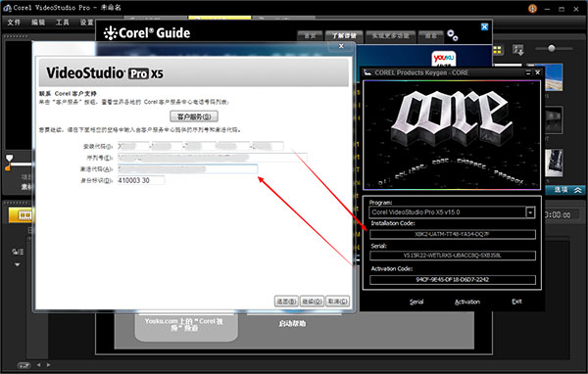Click the 取消(C) button in the VideoStudio dialog
Screen dimensions: 588x374
[337, 301]
